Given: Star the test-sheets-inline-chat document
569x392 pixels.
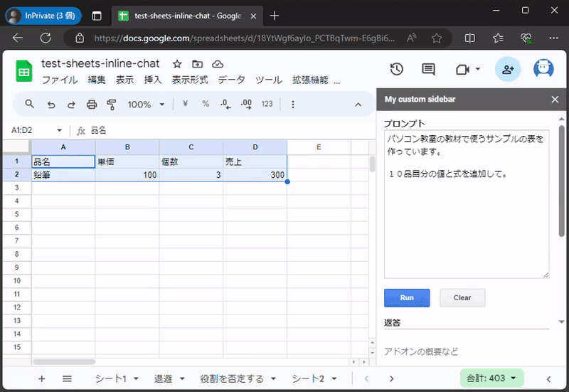Looking at the screenshot, I should point(176,64).
